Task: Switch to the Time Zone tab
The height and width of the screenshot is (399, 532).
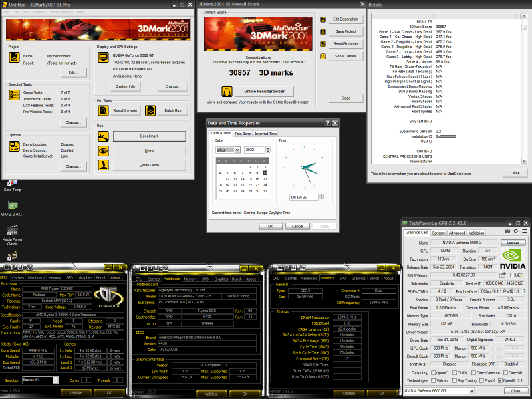Action: (x=243, y=134)
